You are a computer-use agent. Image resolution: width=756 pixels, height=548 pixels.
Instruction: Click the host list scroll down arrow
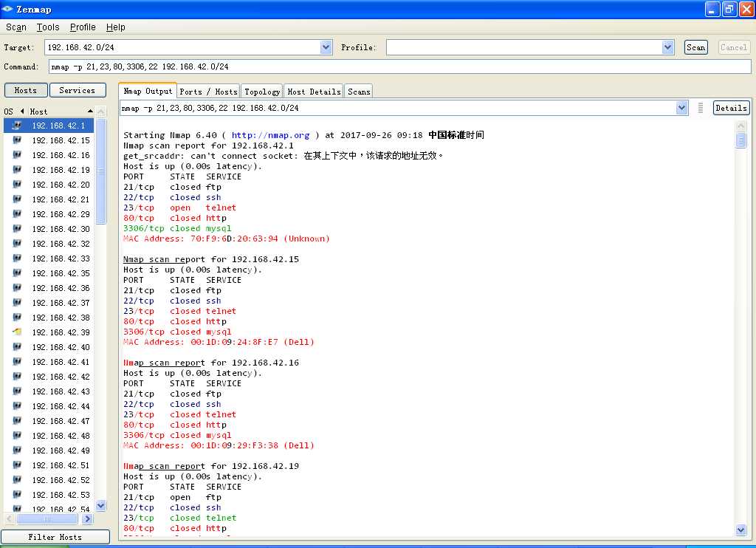(100, 506)
